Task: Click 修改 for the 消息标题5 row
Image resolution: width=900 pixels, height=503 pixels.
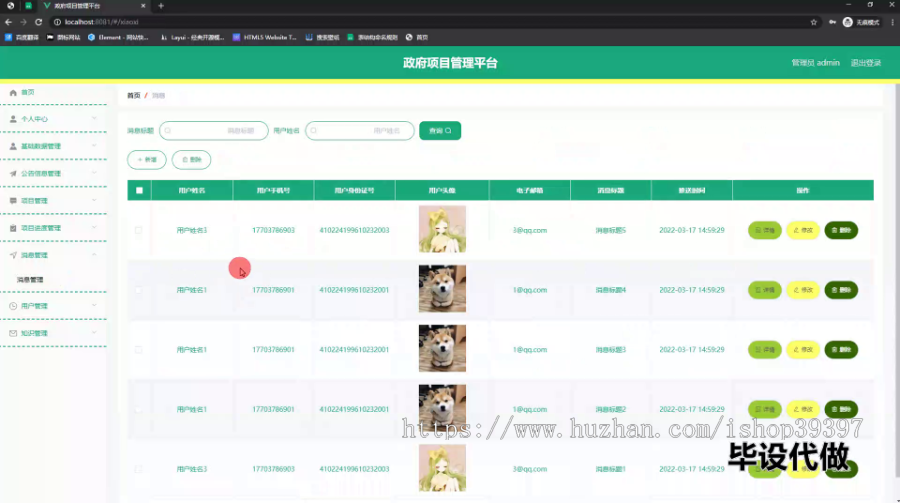Action: pyautogui.click(x=803, y=230)
